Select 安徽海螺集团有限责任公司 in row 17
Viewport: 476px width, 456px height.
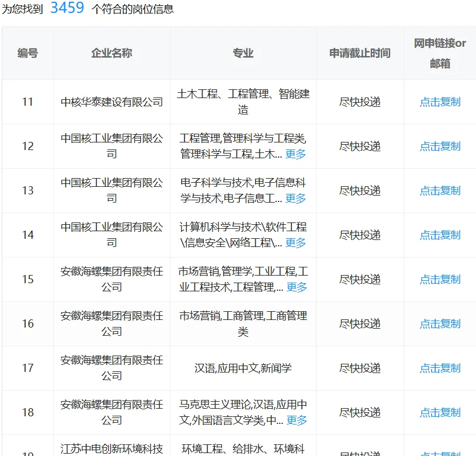coord(112,368)
